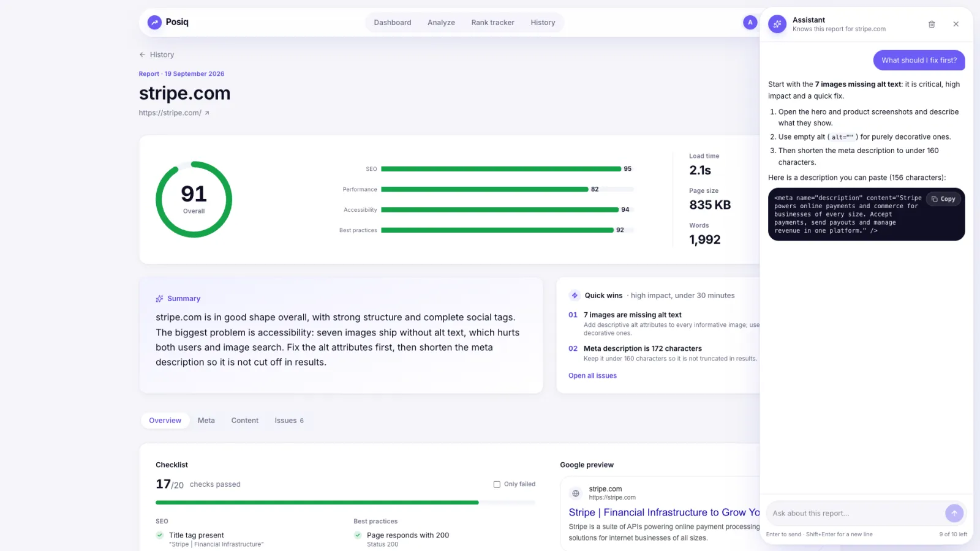The image size is (980, 551).
Task: Open the History nav item
Action: point(543,23)
